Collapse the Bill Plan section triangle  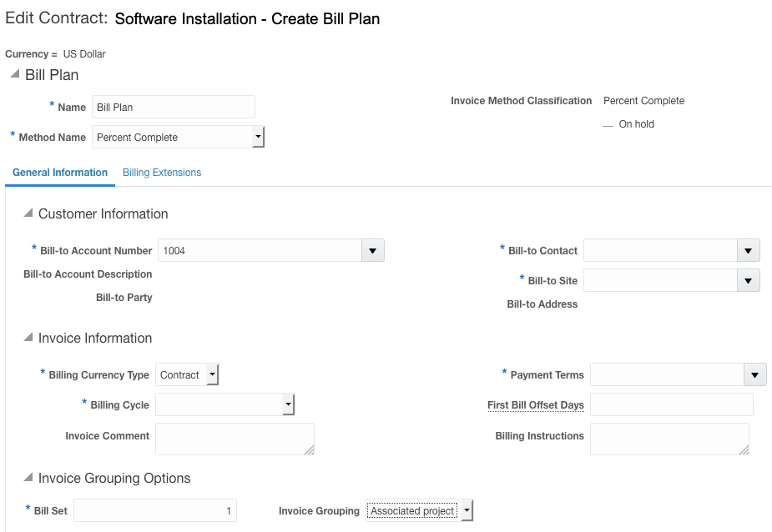click(x=14, y=75)
